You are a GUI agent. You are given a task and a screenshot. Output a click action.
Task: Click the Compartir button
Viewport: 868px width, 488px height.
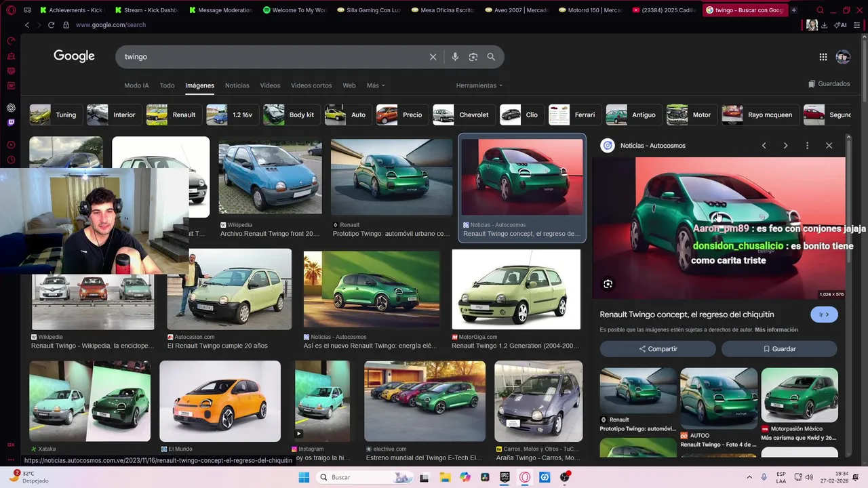(x=658, y=349)
